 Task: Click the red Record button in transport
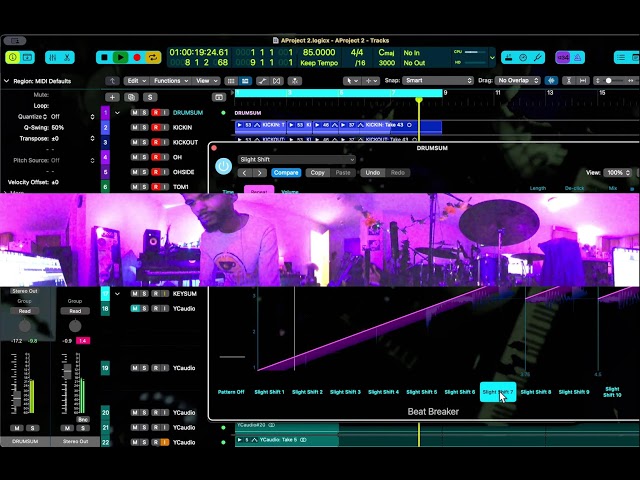coord(137,58)
